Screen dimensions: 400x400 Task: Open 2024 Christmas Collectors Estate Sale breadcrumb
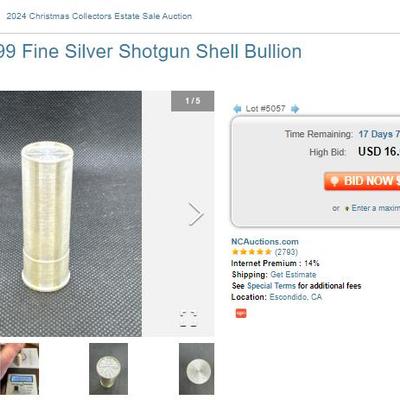tap(99, 16)
